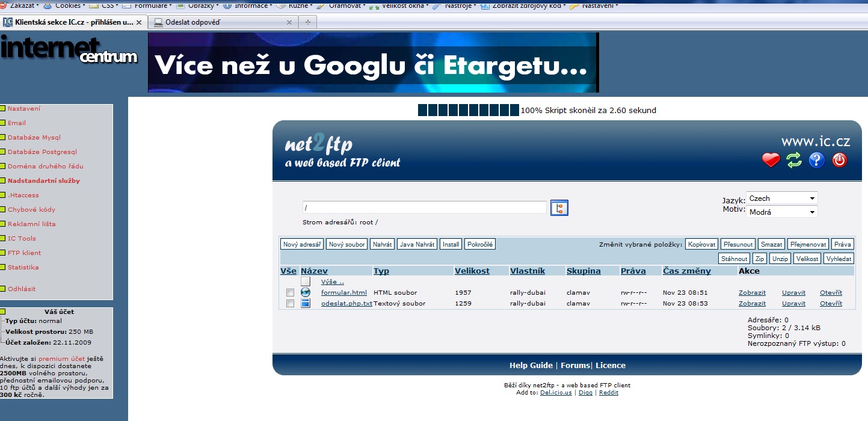Open Chybové kódy in the sidebar
The image size is (868, 421).
click(31, 209)
